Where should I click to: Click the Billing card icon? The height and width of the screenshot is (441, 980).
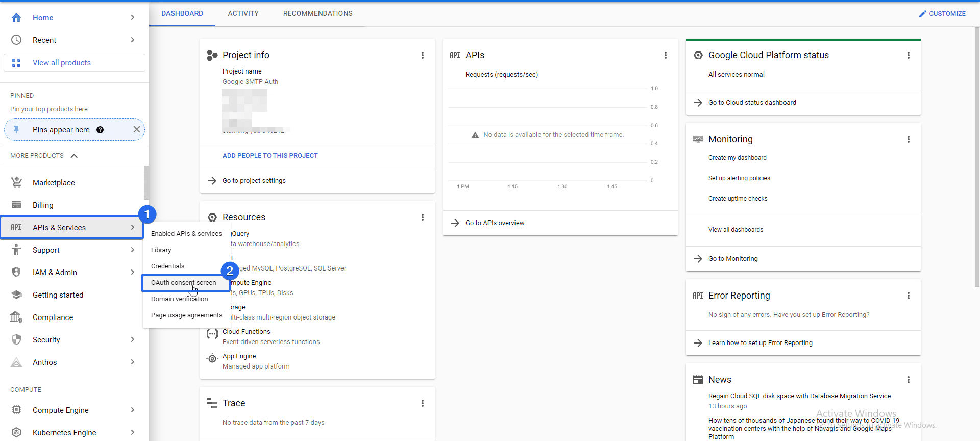click(16, 205)
